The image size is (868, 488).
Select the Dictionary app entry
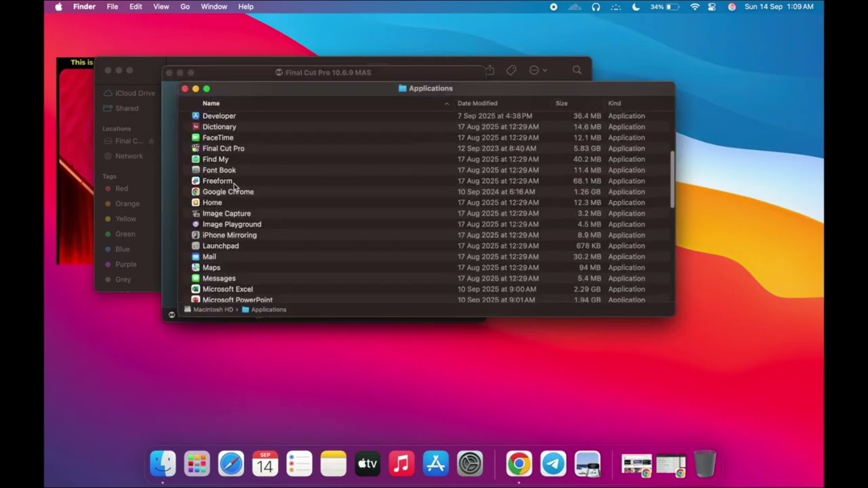(x=427, y=127)
